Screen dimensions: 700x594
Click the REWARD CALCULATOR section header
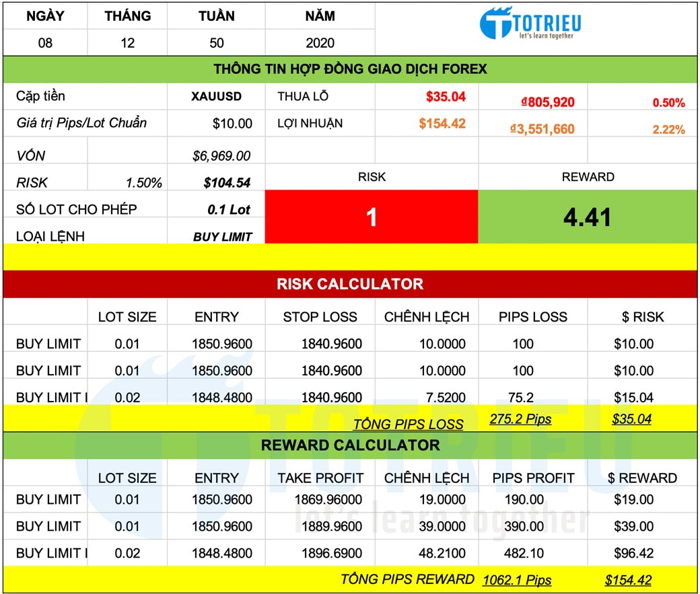tap(350, 445)
